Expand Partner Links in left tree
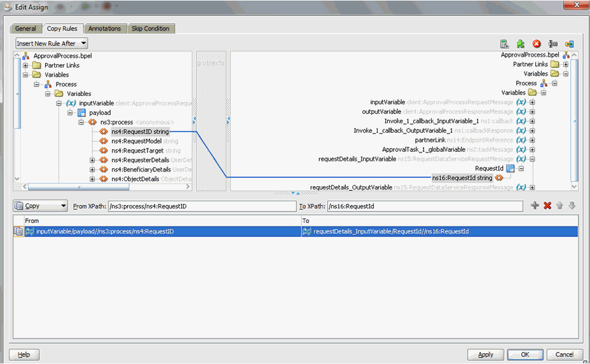590x364 pixels. coord(25,65)
